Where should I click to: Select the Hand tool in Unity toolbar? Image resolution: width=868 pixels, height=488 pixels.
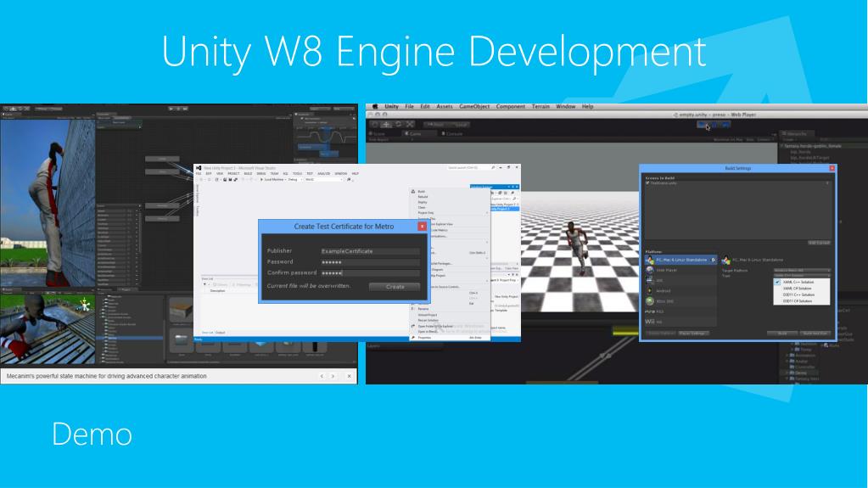click(375, 125)
